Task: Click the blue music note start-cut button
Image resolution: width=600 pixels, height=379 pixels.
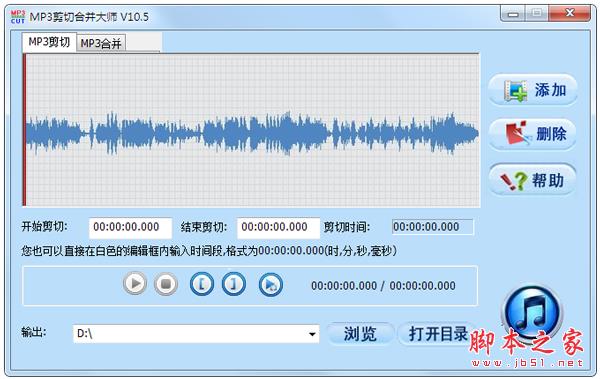Action: (532, 312)
